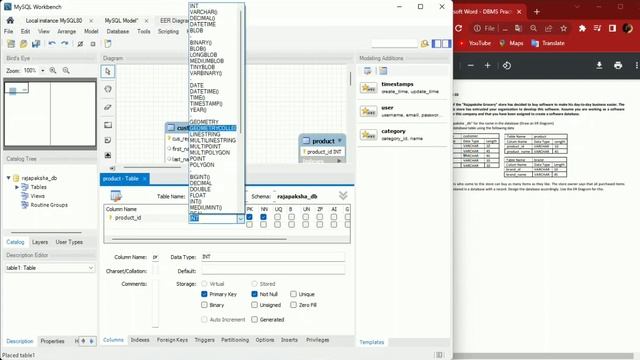Zoom out the PDF with minus icon
Image resolution: width=640 pixels, height=360 pixels.
[x=471, y=65]
